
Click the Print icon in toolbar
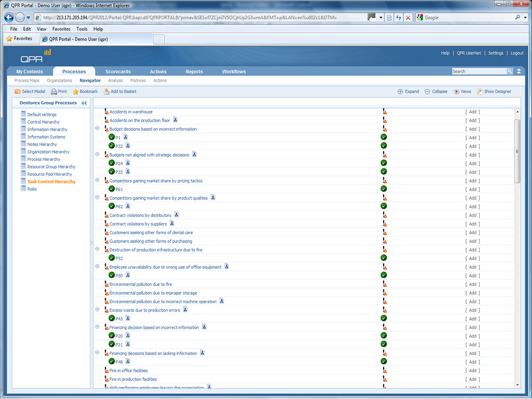coord(54,92)
